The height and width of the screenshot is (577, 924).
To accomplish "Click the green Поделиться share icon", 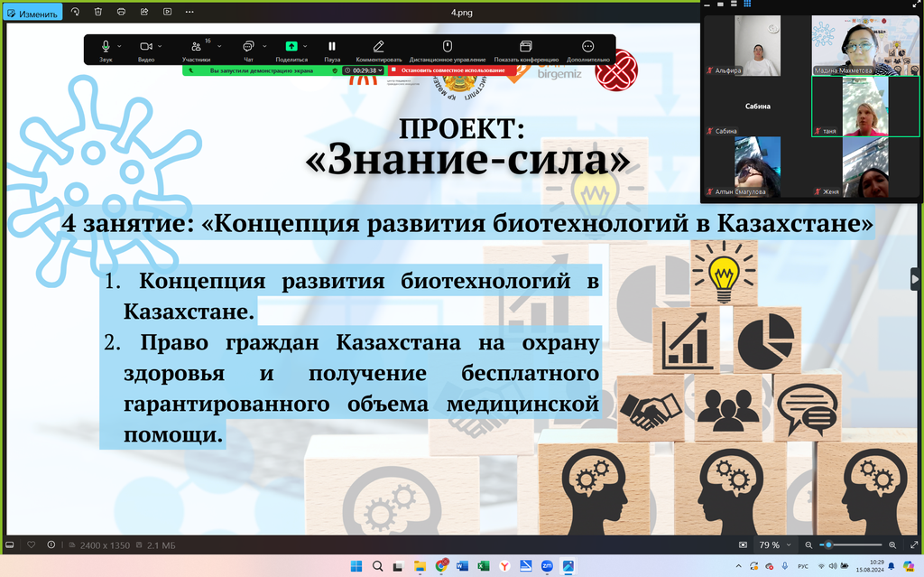I will [291, 47].
